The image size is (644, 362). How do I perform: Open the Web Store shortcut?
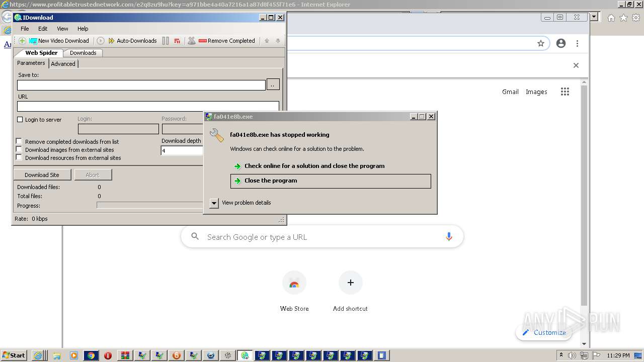coord(294,292)
